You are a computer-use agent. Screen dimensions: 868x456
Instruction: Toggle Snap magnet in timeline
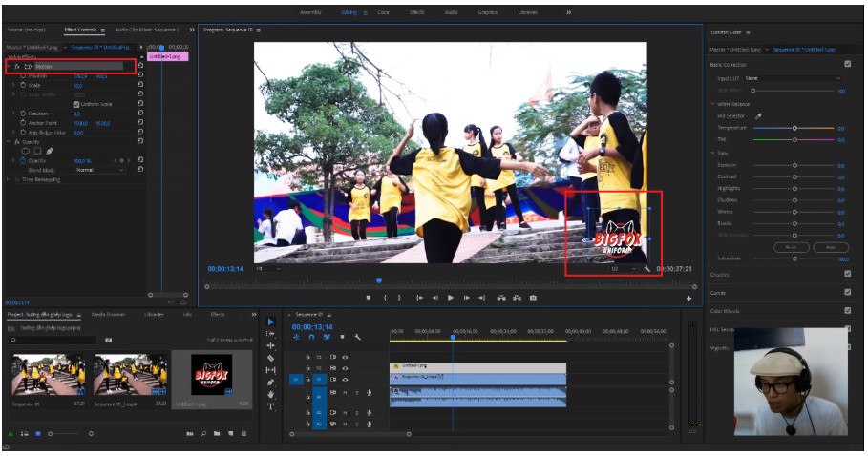click(x=311, y=337)
